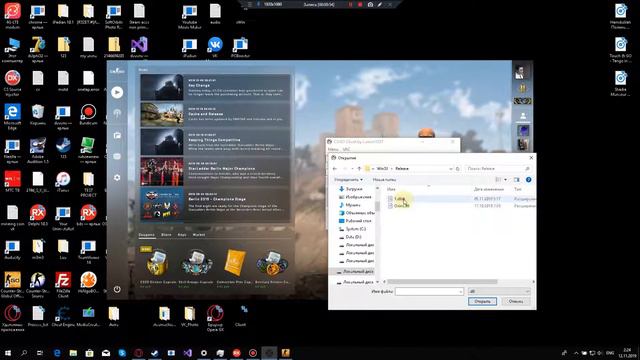Select the Coupons tab in CS:GO store
This screenshot has height=360, width=640.
pyautogui.click(x=147, y=235)
